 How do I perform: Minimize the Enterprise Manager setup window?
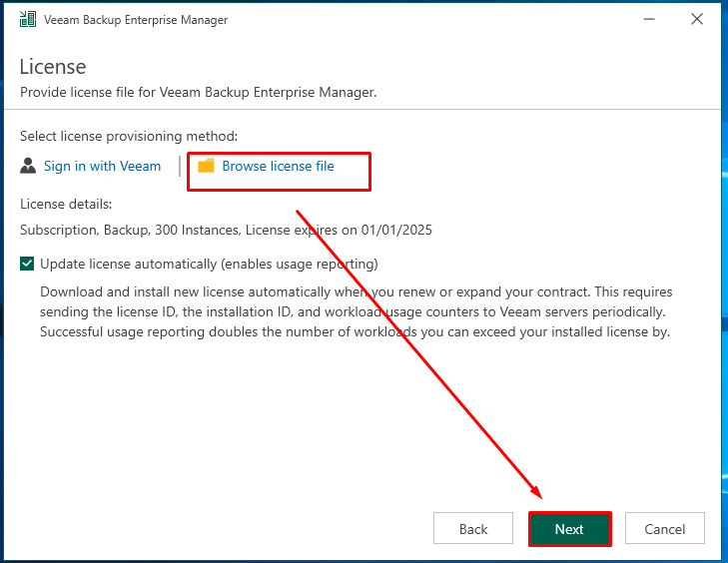pyautogui.click(x=649, y=20)
